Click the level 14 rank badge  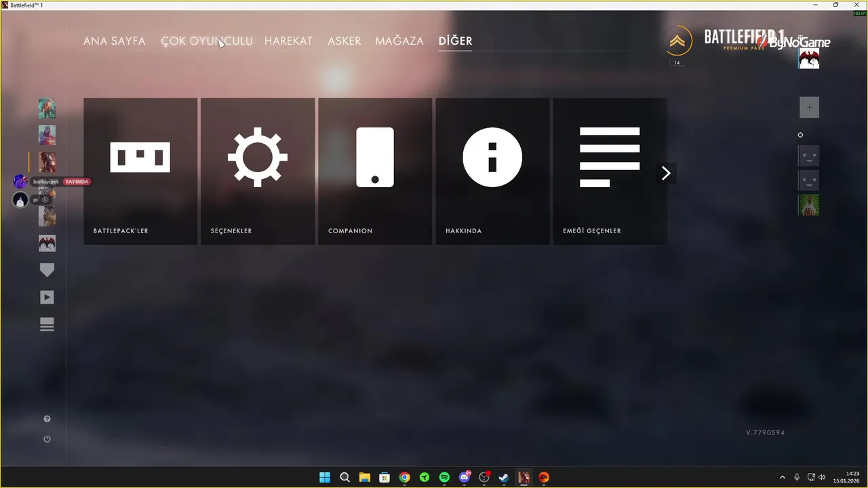pyautogui.click(x=677, y=63)
